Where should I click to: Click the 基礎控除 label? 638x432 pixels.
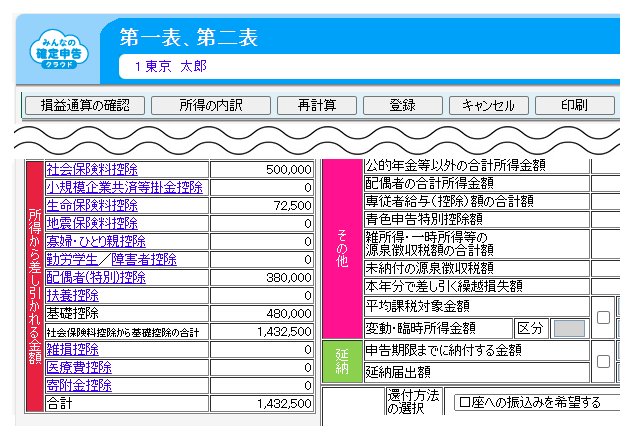72,313
